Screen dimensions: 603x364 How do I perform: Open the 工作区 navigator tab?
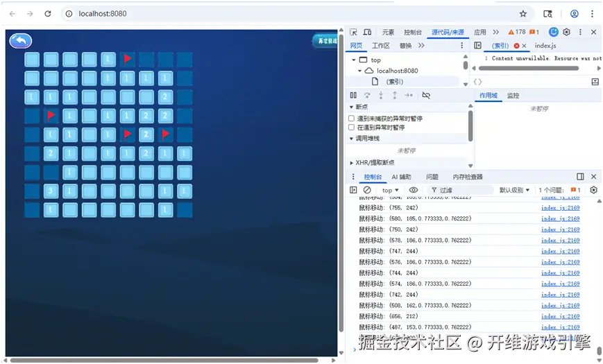tap(381, 45)
